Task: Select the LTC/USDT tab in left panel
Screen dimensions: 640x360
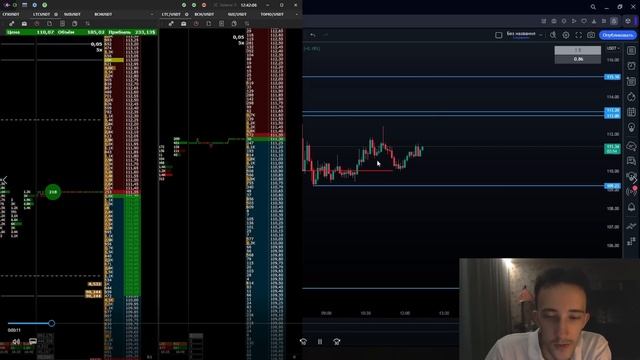Action: tap(41, 14)
